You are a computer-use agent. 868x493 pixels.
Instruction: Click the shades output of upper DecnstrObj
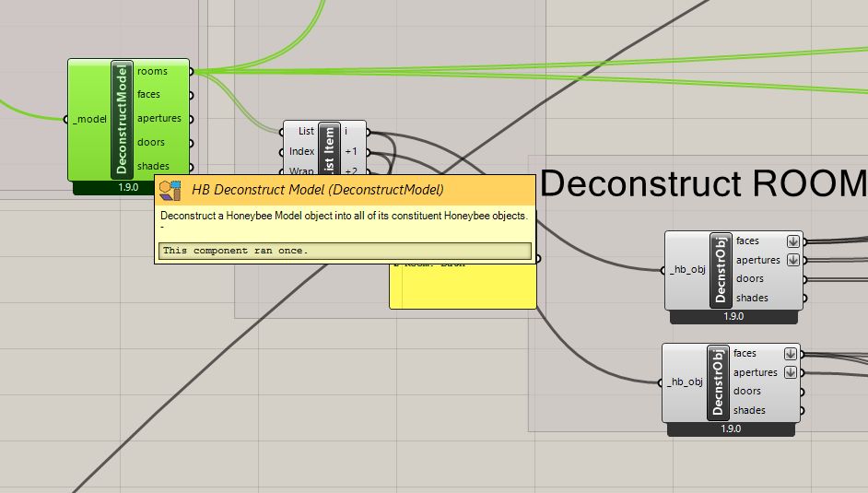(752, 299)
